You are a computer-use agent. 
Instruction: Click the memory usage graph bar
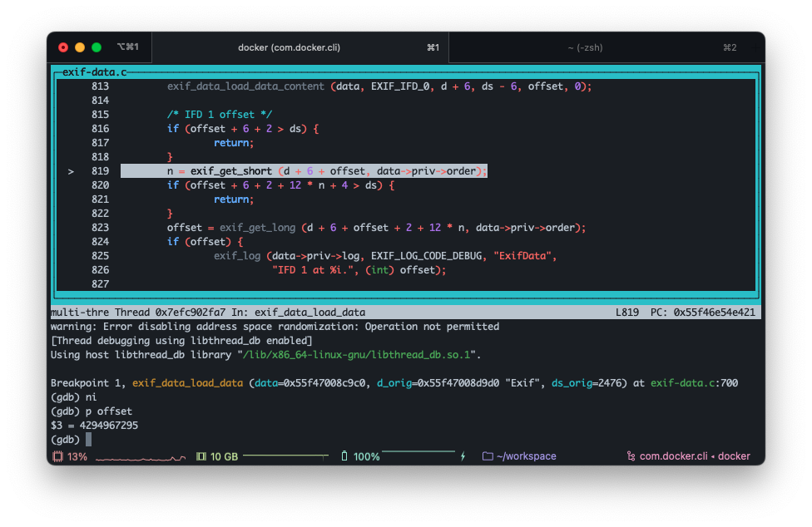pos(286,456)
